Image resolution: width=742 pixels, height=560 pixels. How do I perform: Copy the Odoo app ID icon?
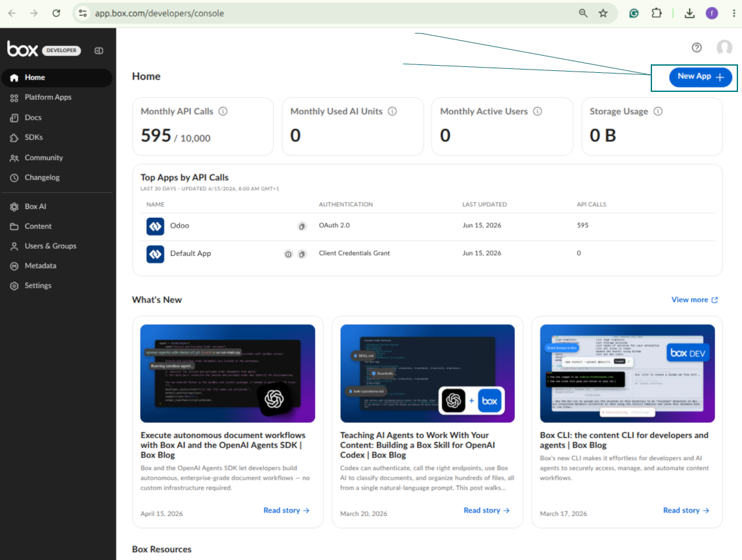click(x=302, y=226)
